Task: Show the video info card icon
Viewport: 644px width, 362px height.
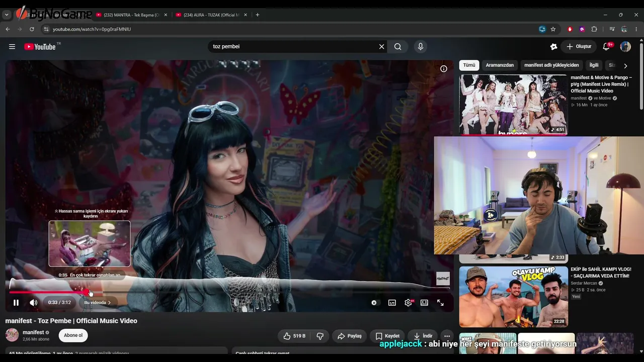Action: [444, 69]
